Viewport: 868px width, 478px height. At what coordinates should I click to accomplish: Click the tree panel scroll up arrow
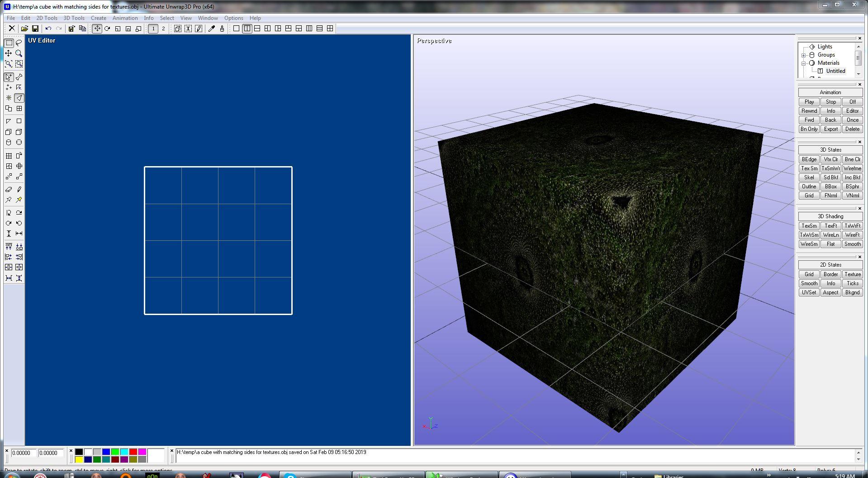point(858,47)
